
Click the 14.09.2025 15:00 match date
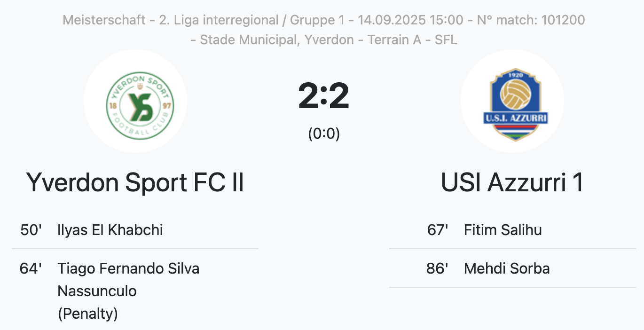pos(410,20)
